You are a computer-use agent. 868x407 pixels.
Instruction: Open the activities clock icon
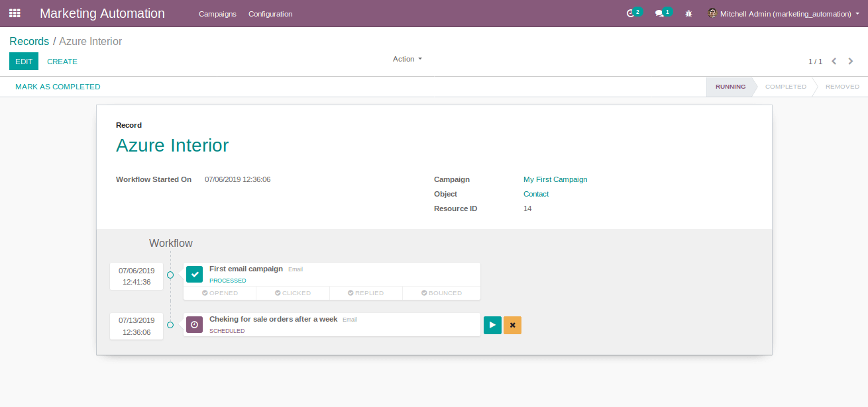[631, 14]
